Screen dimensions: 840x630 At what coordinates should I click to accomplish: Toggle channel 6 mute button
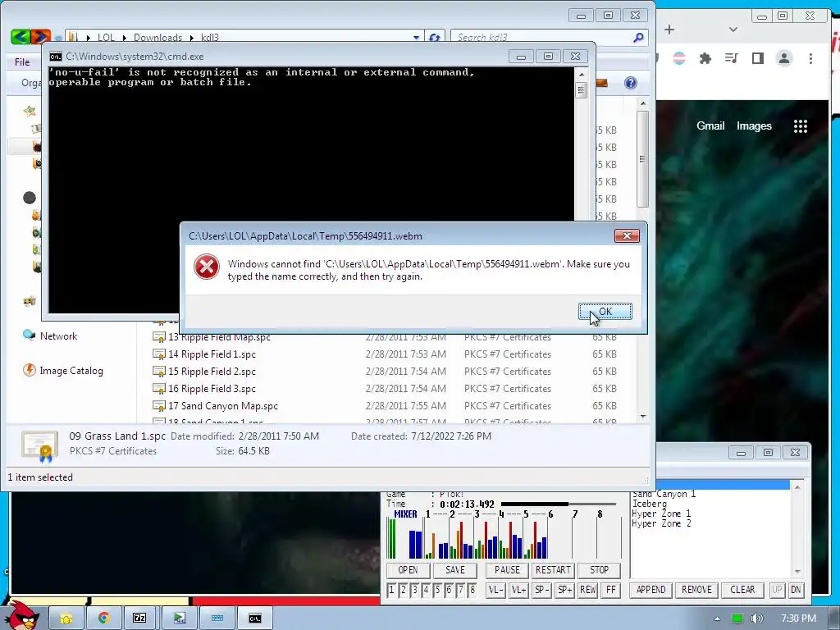(449, 590)
